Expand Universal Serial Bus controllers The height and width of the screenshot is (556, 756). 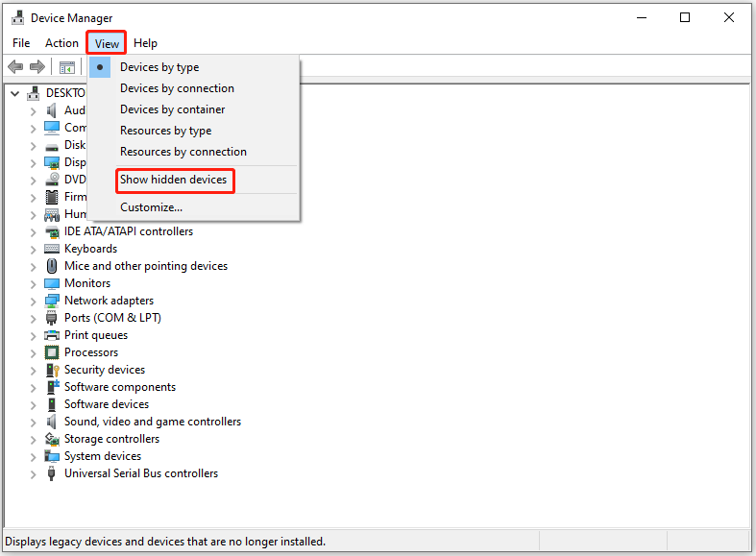(33, 474)
